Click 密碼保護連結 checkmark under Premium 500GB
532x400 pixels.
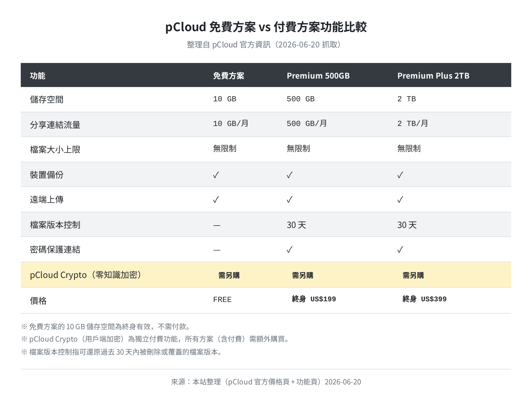click(290, 250)
